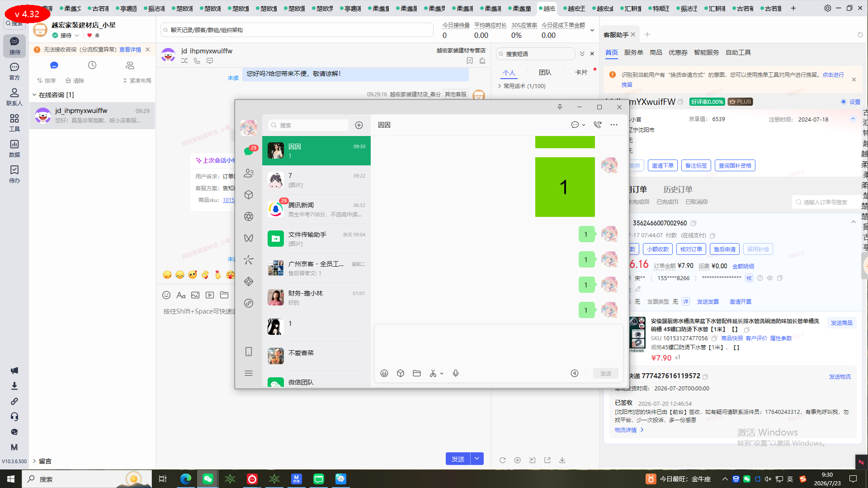
Task: Open the 文件传输助手 chat in WeChat
Action: [316, 239]
